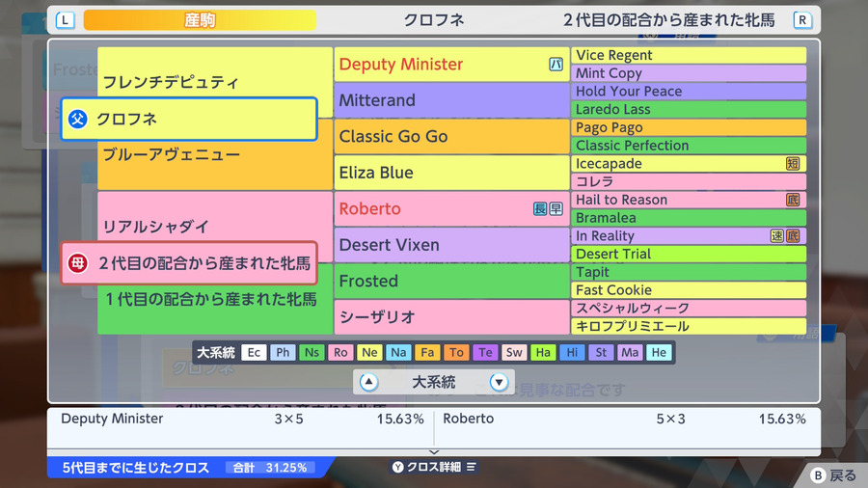Click the B 戻る back button
This screenshot has height=488, width=868.
click(833, 475)
